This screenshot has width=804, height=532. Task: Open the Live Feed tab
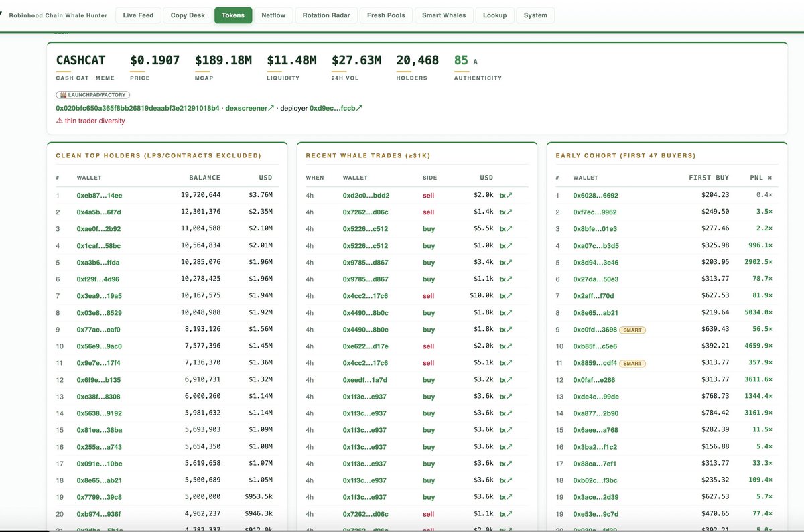pyautogui.click(x=138, y=15)
